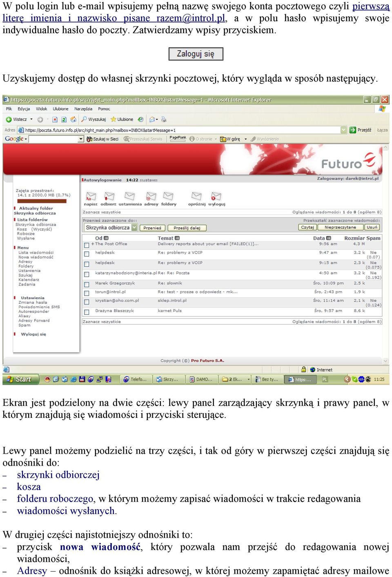
Task: Click the Czytaj button
Action: point(308,227)
